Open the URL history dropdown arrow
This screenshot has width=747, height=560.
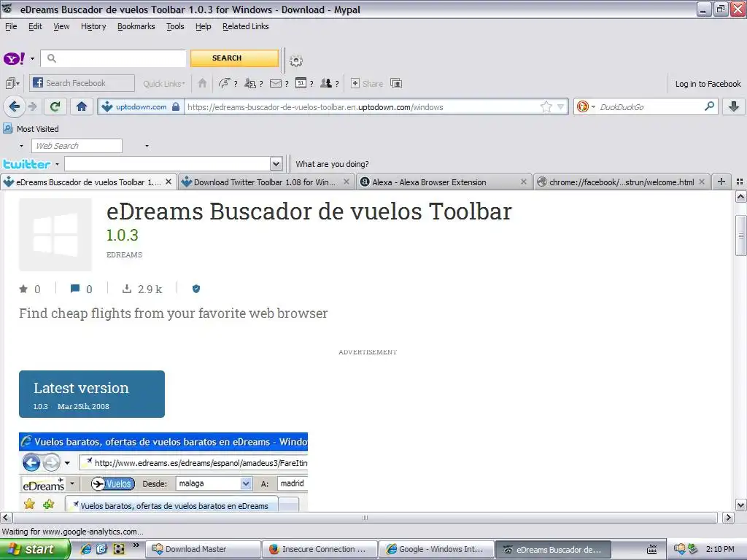[x=561, y=106]
